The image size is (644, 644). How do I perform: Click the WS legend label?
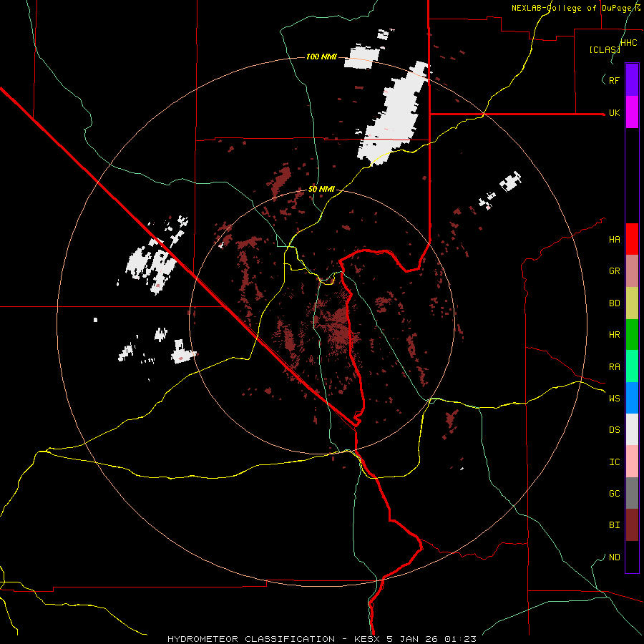coord(615,398)
